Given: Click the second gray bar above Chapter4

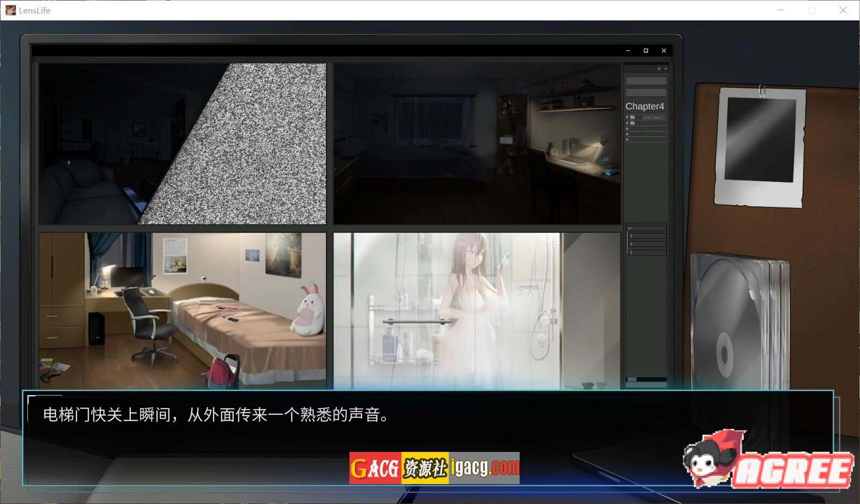Looking at the screenshot, I should (x=646, y=92).
